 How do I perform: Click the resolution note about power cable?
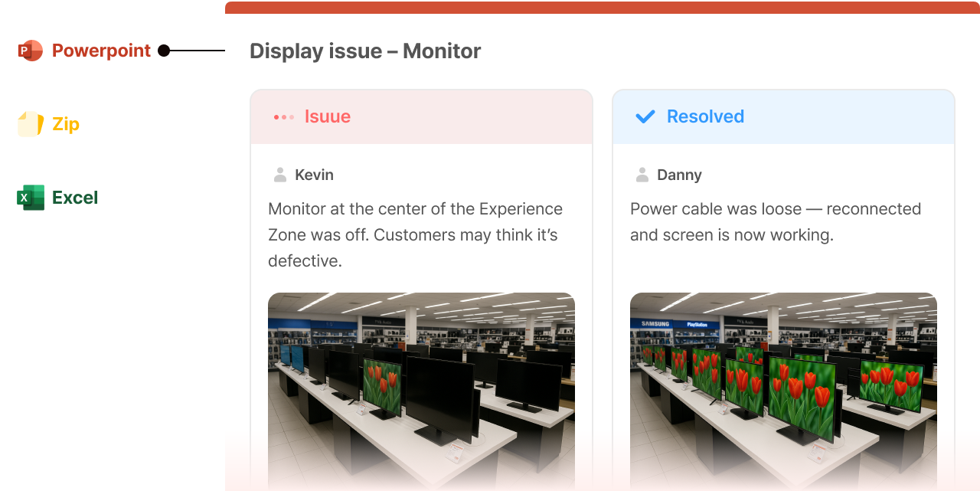776,222
